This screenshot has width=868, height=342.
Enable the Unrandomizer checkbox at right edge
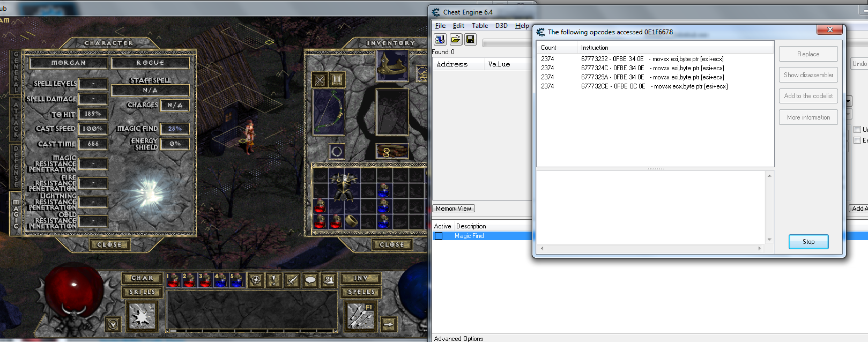[857, 130]
